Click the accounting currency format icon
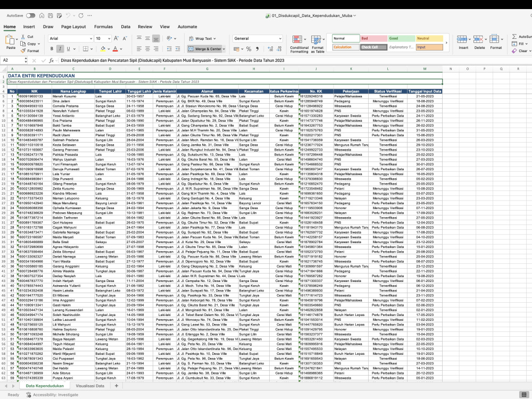 point(237,49)
